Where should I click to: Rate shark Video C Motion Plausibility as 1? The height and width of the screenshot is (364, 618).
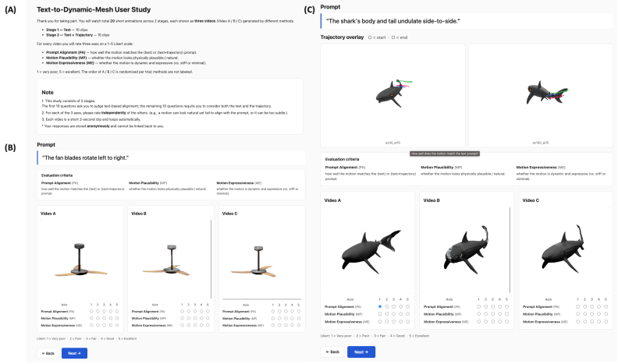tap(577, 314)
